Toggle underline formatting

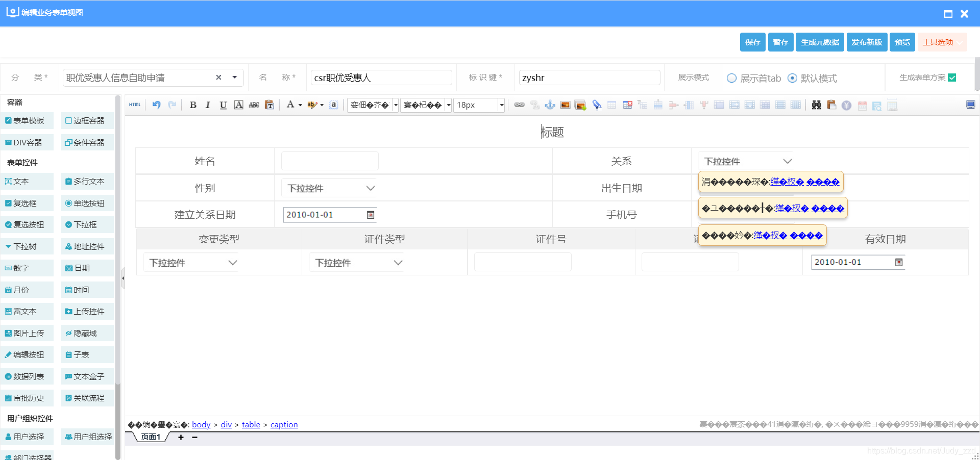coord(223,105)
